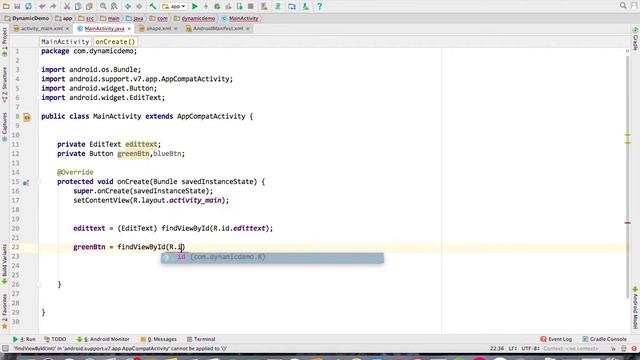Open the DynamicDemo breadcrumb
640x360 pixels.
[x=27, y=18]
